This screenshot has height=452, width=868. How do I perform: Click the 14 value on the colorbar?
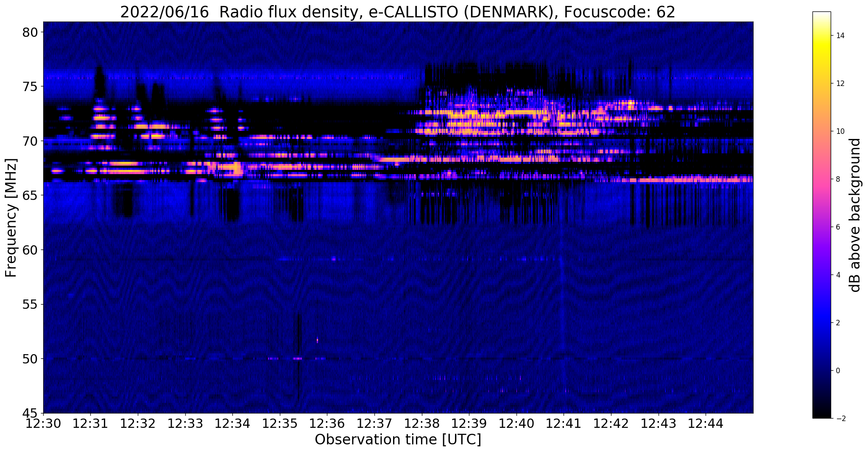[839, 36]
